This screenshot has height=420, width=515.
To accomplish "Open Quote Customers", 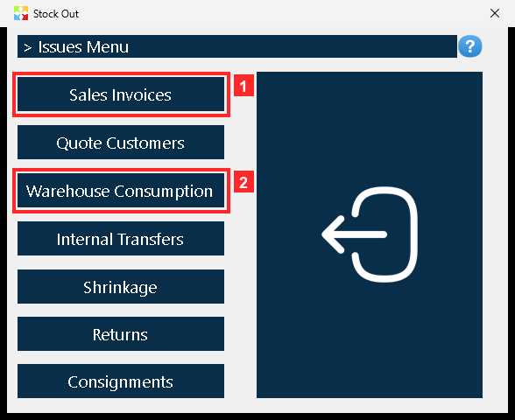I will click(x=121, y=143).
